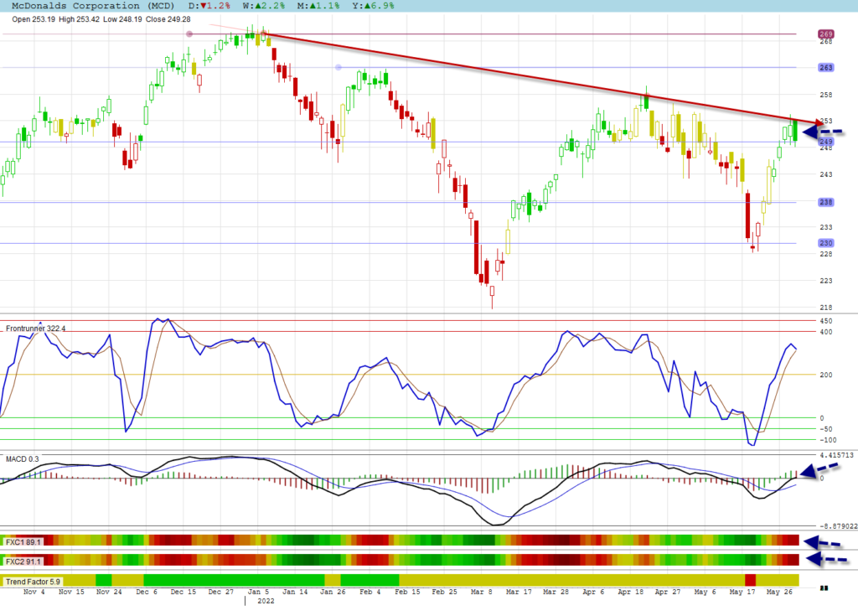858x616 pixels.
Task: Click the Nov 15 date label
Action: (x=71, y=592)
